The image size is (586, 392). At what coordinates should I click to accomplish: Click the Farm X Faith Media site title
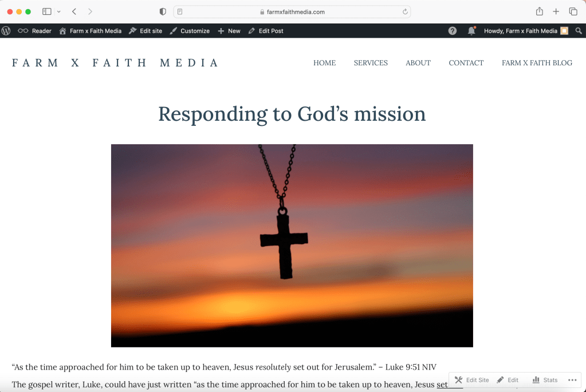pos(115,63)
